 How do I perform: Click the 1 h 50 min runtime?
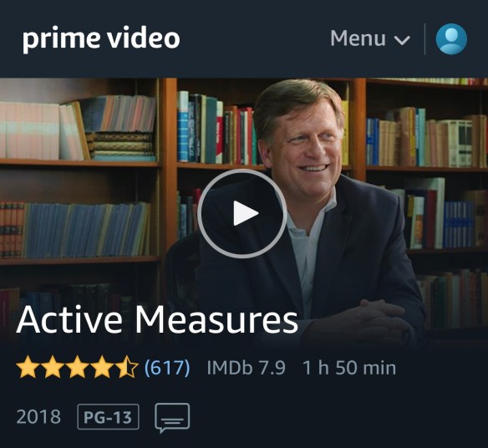click(349, 368)
